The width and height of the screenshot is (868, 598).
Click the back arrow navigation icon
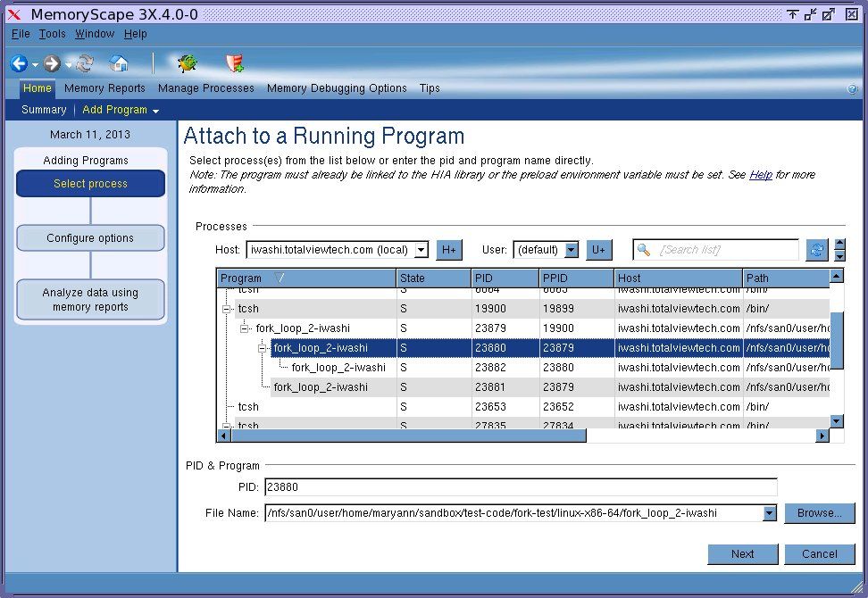coord(19,63)
